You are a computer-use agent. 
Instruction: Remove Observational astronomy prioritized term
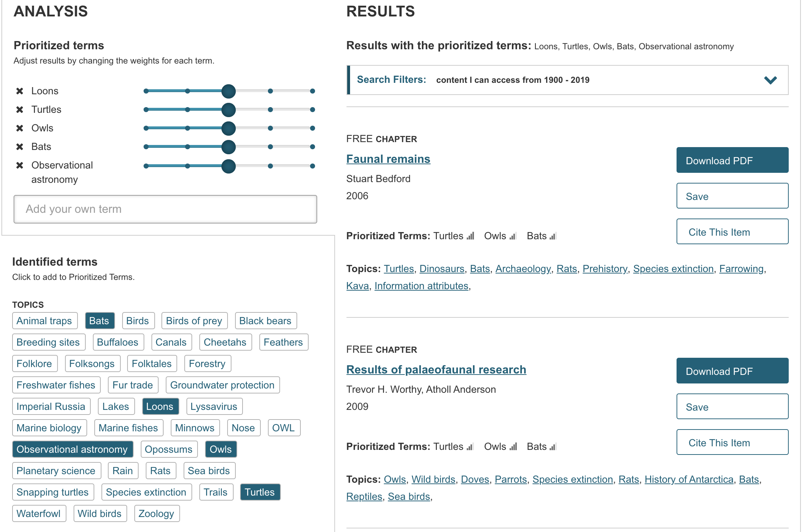(20, 165)
